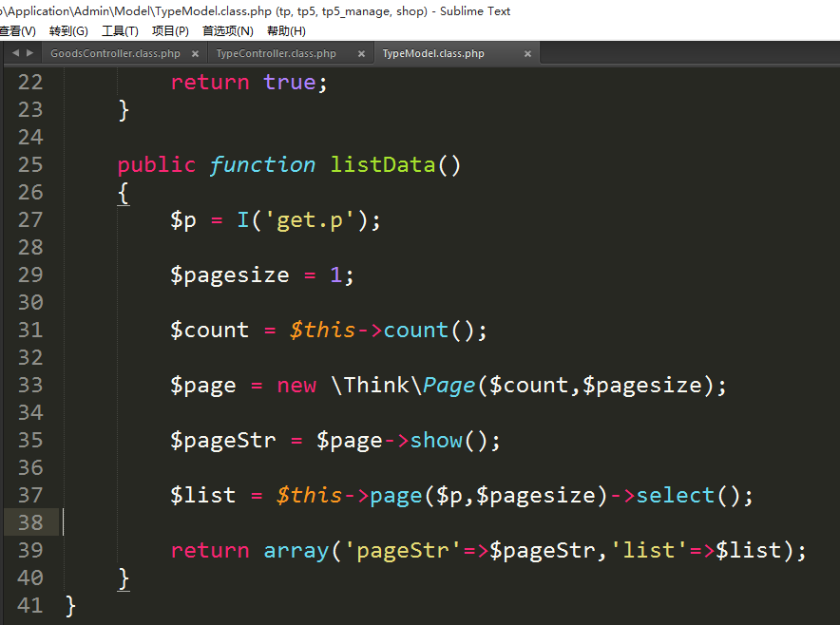Switch to the GoodsController.class.php tab
This screenshot has height=625, width=840.
(115, 54)
